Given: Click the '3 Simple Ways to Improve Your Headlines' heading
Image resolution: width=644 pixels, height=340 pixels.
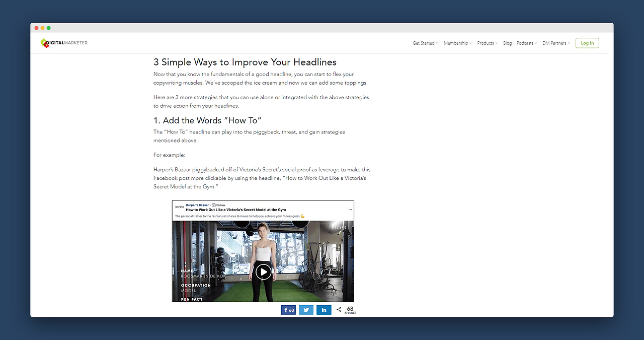Looking at the screenshot, I should [x=245, y=62].
